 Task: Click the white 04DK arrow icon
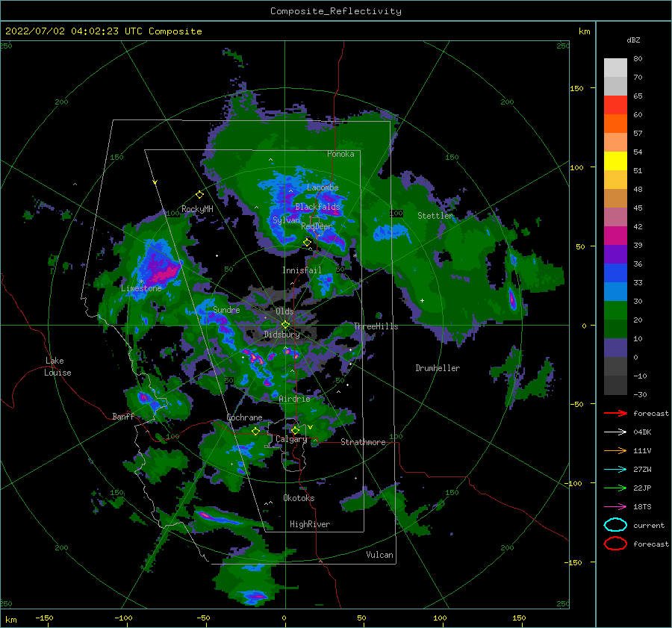[x=615, y=432]
